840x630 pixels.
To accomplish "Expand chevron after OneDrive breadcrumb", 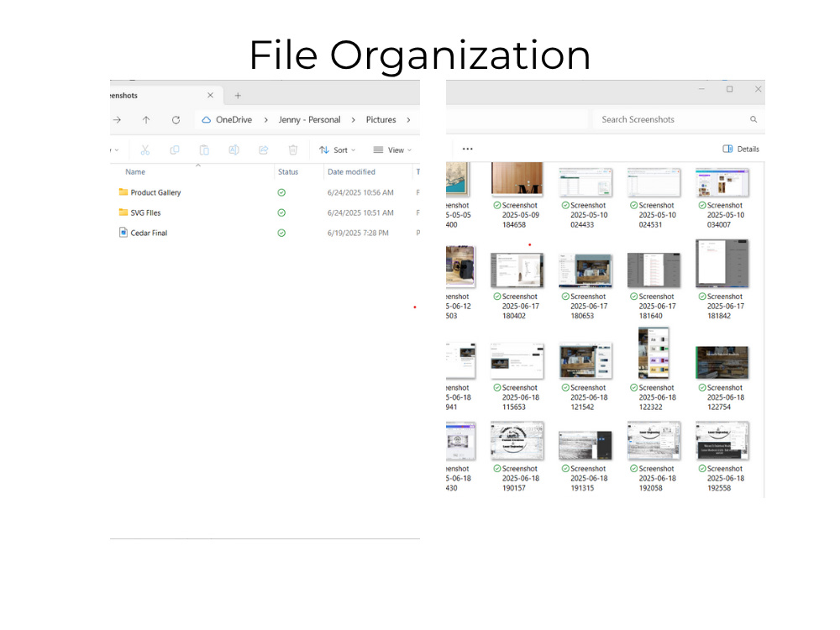I will pos(265,120).
